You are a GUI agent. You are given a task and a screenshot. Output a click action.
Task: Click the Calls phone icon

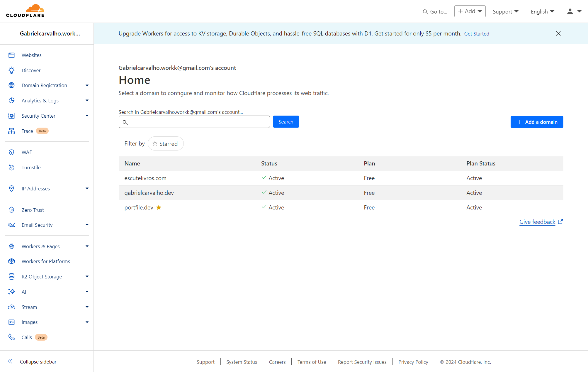pos(11,337)
